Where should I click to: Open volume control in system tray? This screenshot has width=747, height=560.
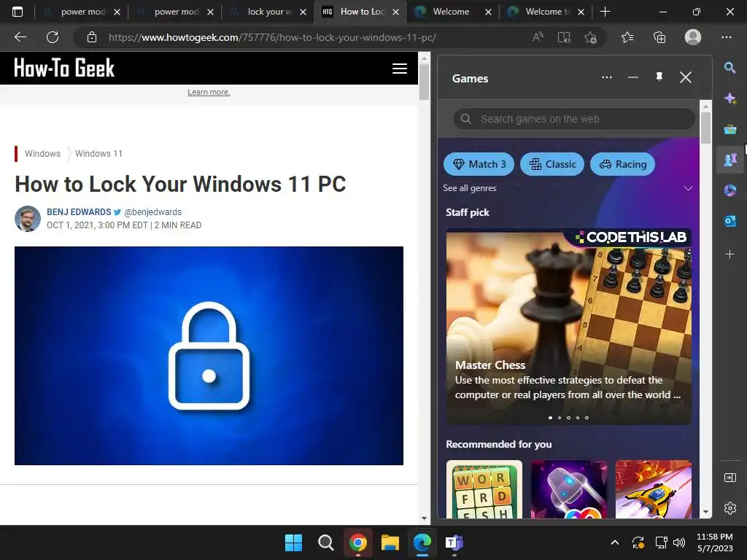pos(679,542)
